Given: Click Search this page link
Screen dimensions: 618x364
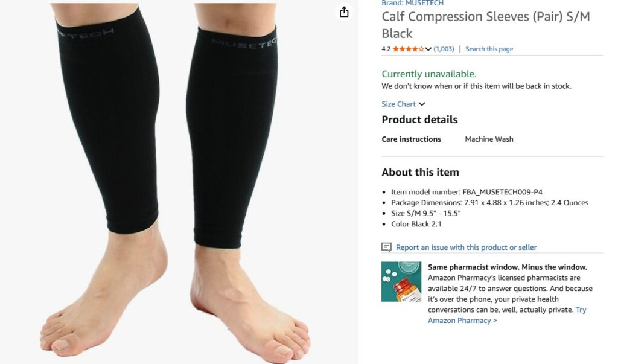Looking at the screenshot, I should pyautogui.click(x=489, y=49).
